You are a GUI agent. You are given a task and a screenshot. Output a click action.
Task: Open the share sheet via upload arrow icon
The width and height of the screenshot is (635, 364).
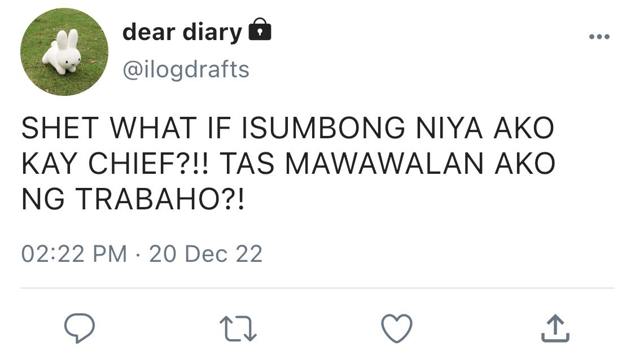[555, 328]
